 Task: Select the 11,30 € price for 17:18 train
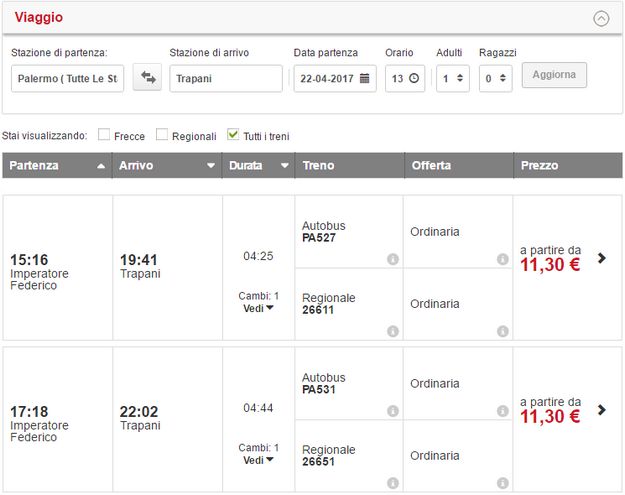(x=550, y=417)
